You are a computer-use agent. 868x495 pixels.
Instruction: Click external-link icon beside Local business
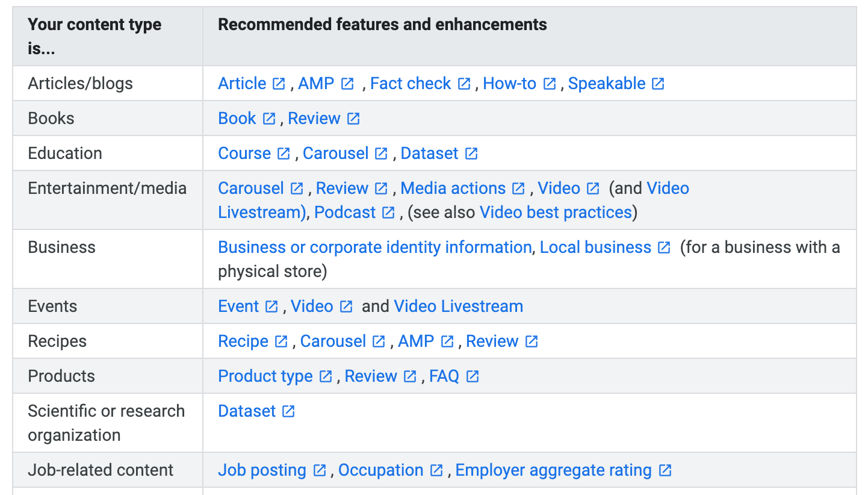[664, 247]
